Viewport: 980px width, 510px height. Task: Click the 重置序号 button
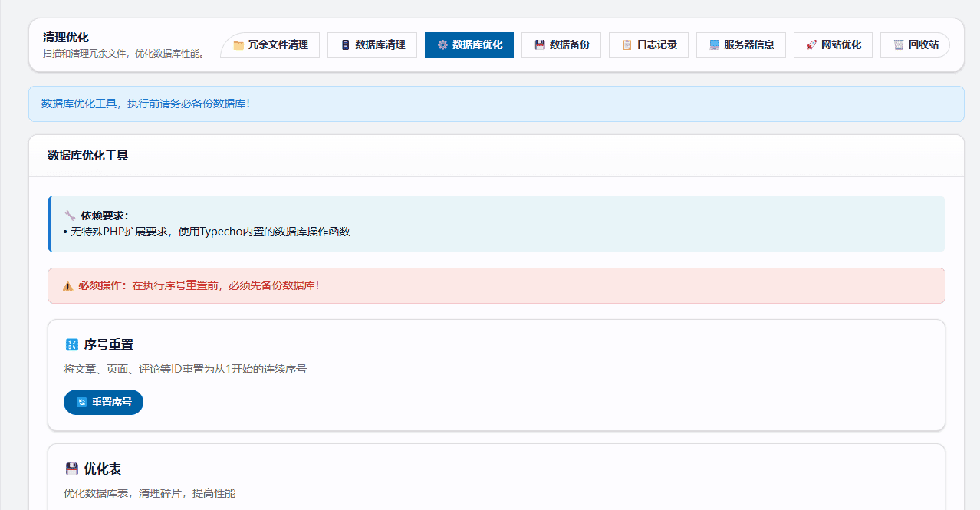(104, 402)
